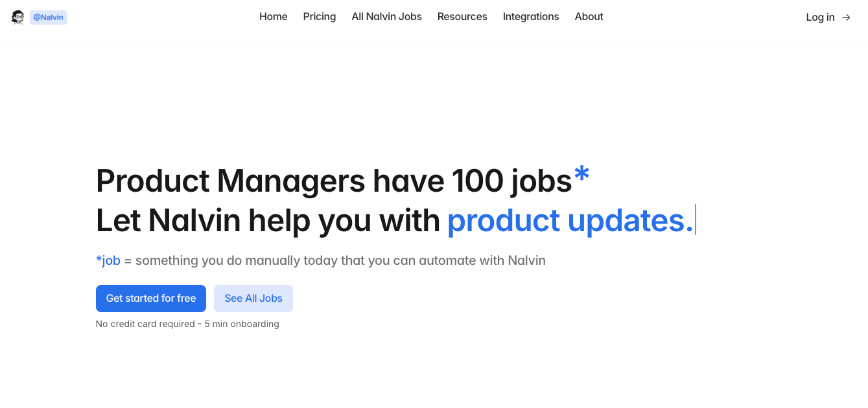Click the text cursor after 'product updates.'
The height and width of the screenshot is (408, 868).
pos(695,220)
